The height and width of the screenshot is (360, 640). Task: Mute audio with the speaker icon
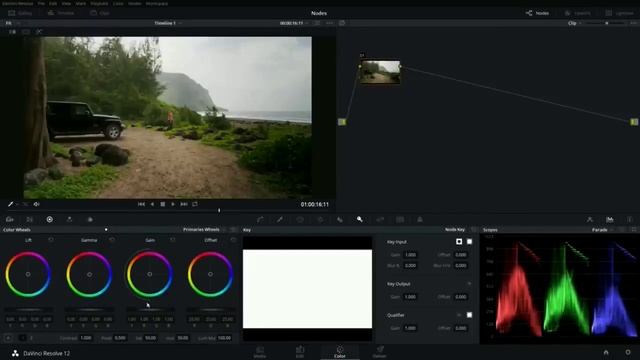(x=37, y=204)
